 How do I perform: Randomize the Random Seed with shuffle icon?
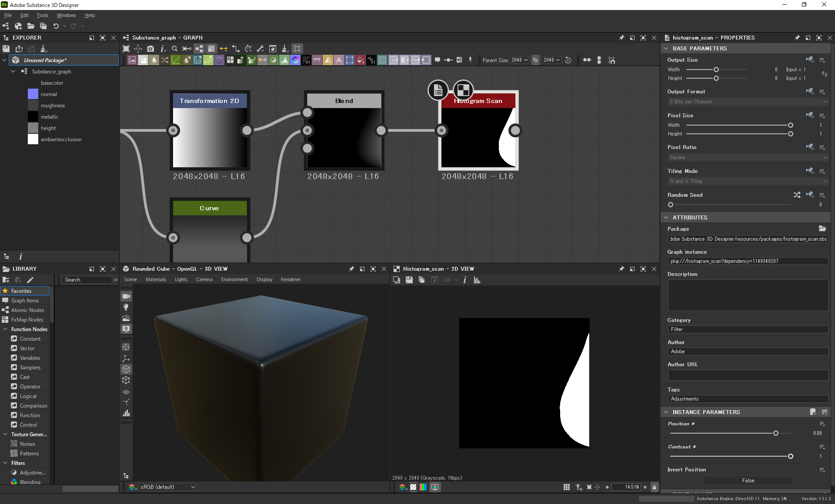(797, 195)
